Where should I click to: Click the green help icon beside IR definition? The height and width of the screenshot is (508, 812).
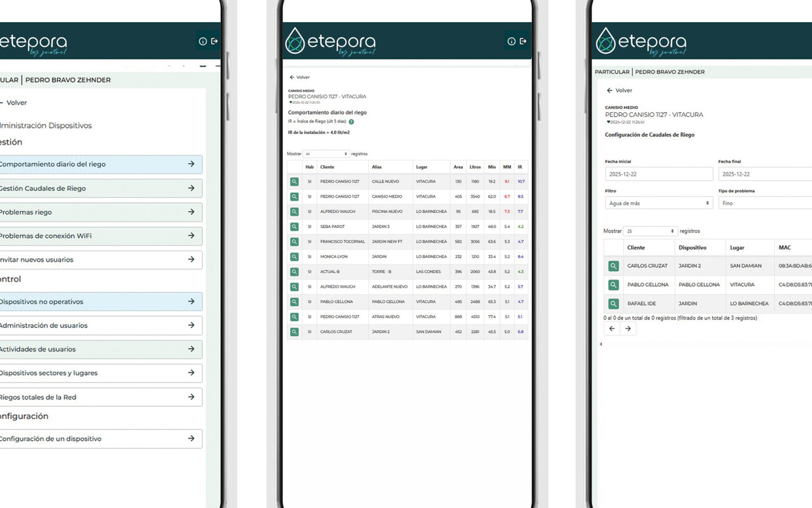[x=351, y=122]
